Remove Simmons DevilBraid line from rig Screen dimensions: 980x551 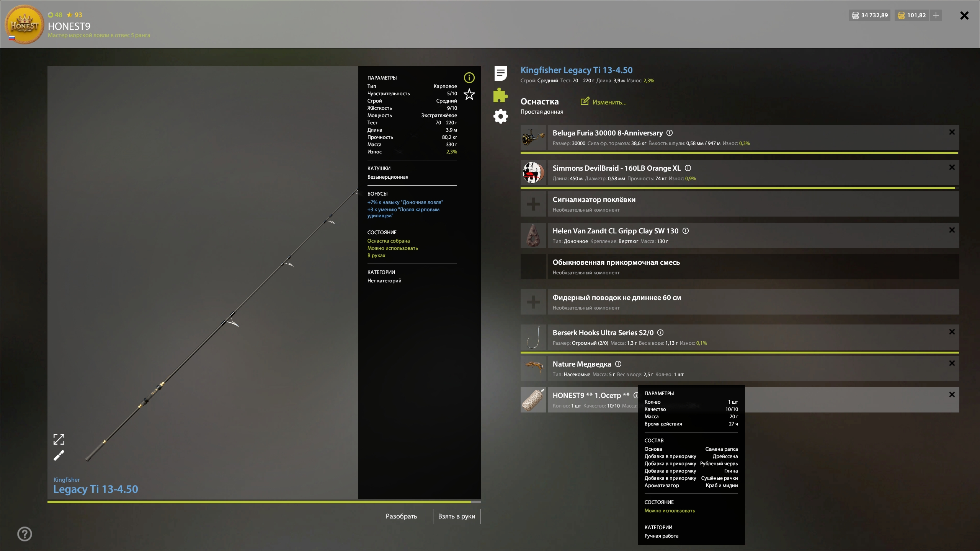coord(952,167)
